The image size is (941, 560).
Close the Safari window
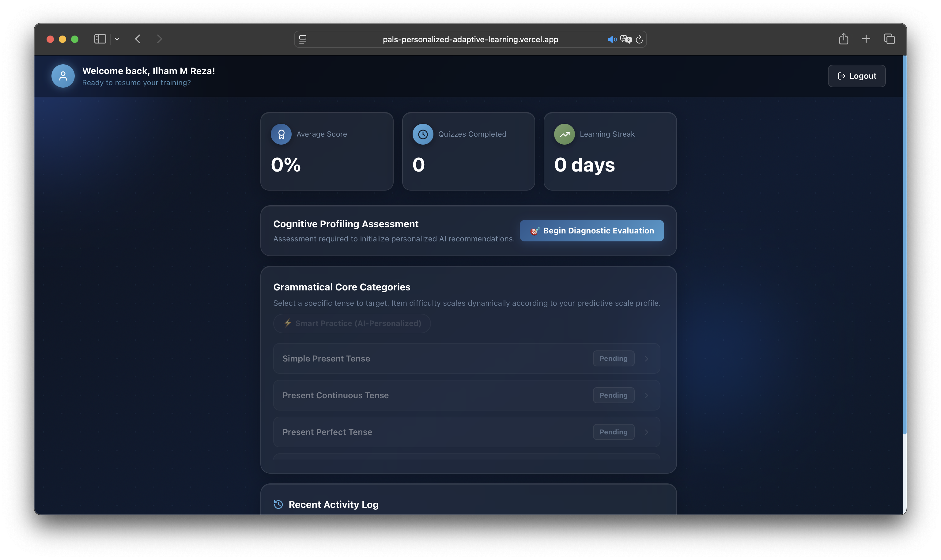[50, 39]
